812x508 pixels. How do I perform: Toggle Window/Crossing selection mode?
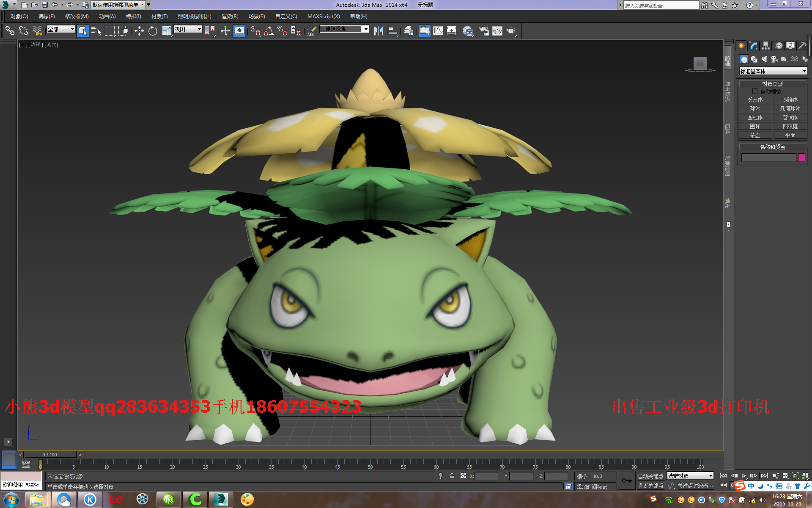[x=123, y=30]
